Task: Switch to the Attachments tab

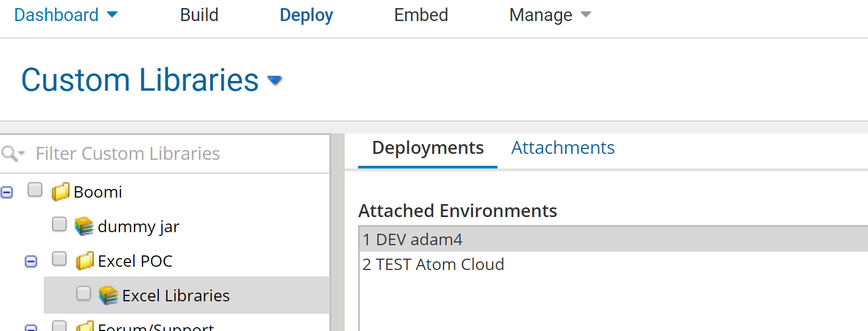Action: point(563,148)
